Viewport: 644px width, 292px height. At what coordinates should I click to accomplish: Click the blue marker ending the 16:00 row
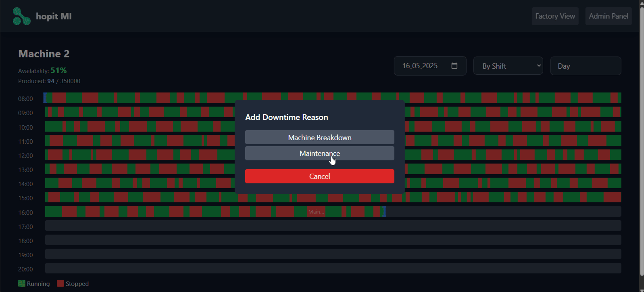384,212
